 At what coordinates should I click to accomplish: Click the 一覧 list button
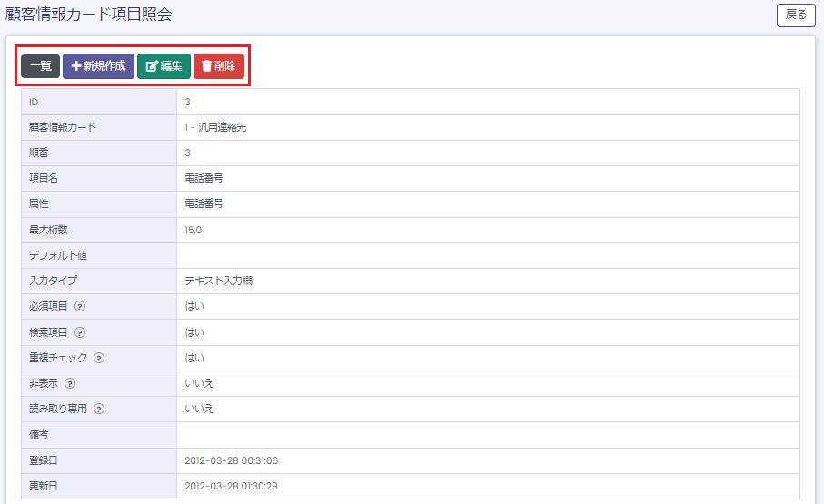point(40,66)
